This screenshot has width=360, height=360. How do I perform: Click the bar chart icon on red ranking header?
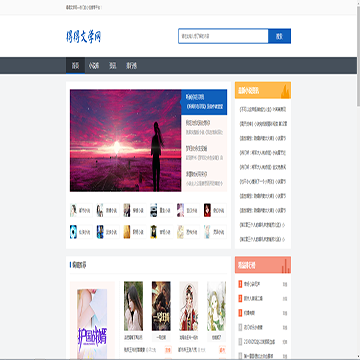coord(285,266)
